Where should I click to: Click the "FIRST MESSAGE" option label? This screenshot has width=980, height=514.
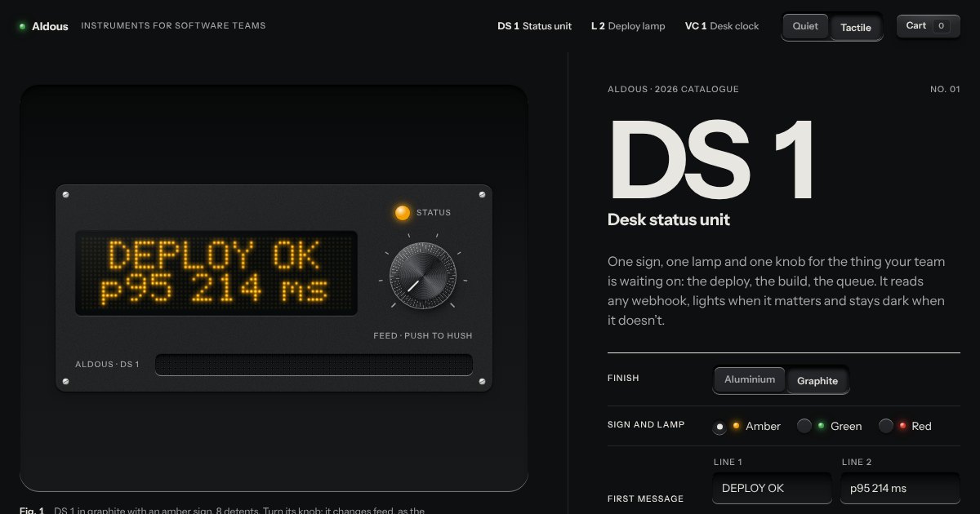645,498
